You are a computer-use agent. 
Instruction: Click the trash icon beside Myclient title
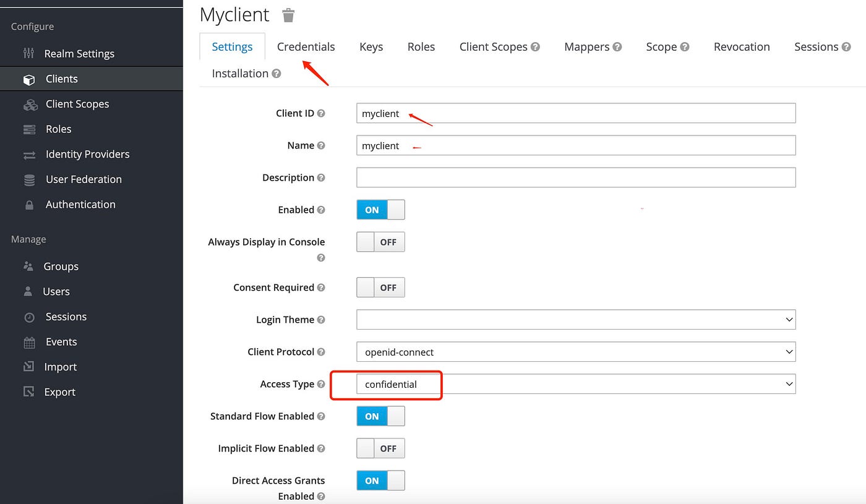(x=288, y=15)
